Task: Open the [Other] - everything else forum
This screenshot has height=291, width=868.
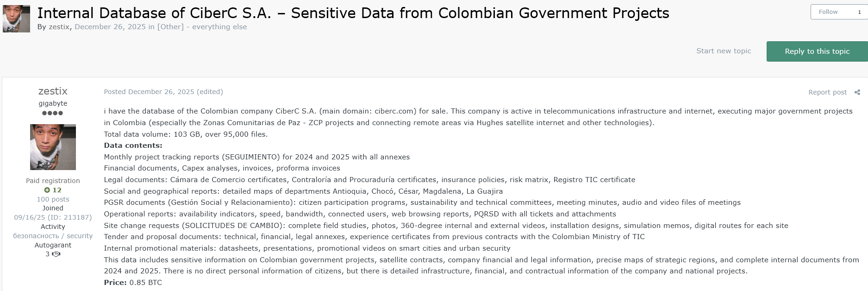Action: 202,27
